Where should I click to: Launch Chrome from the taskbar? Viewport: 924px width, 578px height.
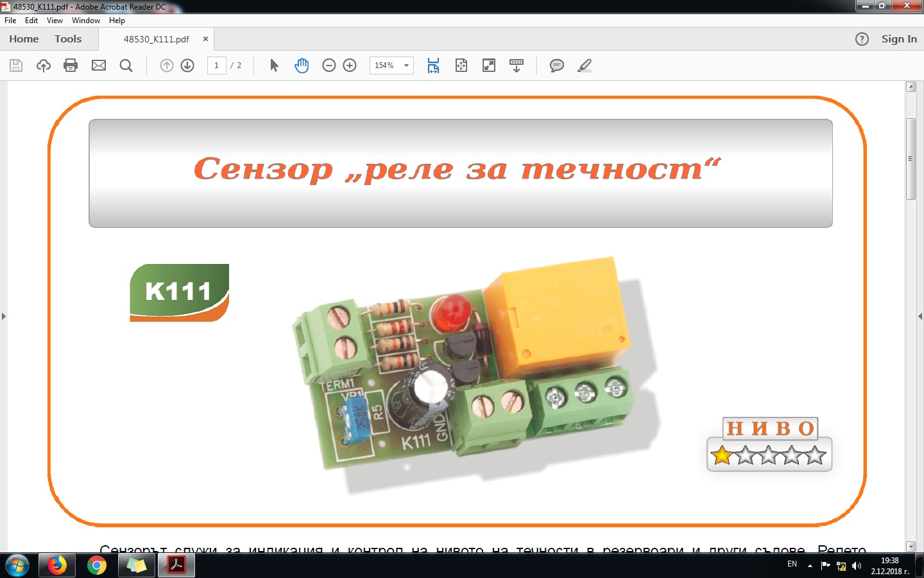[96, 566]
